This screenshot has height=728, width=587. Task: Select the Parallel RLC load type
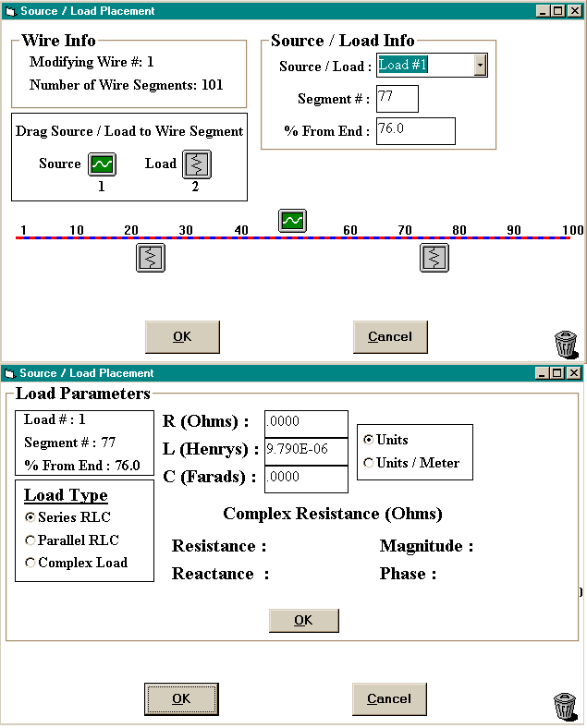[x=31, y=540]
